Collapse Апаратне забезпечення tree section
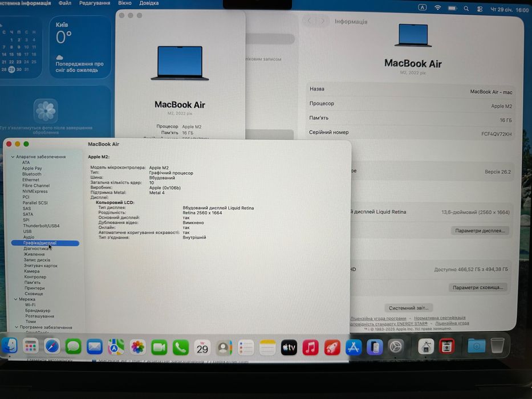The height and width of the screenshot is (399, 532). (13, 157)
